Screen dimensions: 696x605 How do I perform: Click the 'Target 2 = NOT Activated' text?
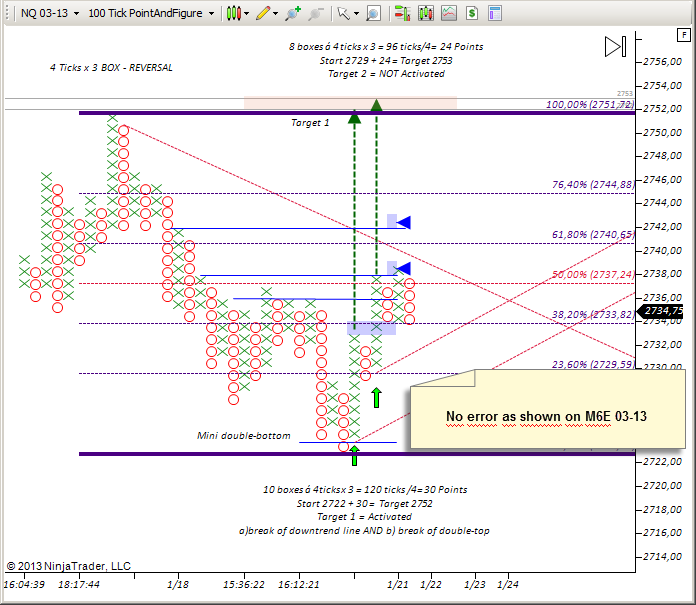386,74
